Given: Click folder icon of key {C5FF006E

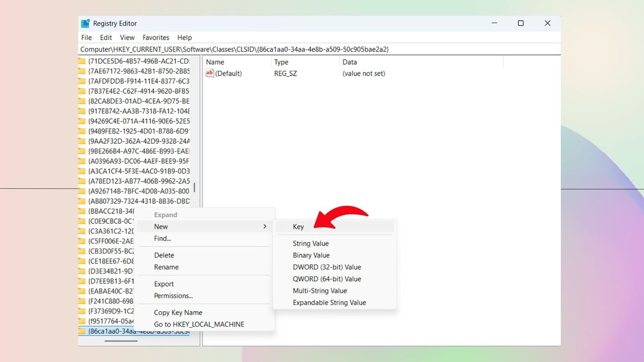Looking at the screenshot, I should point(82,241).
